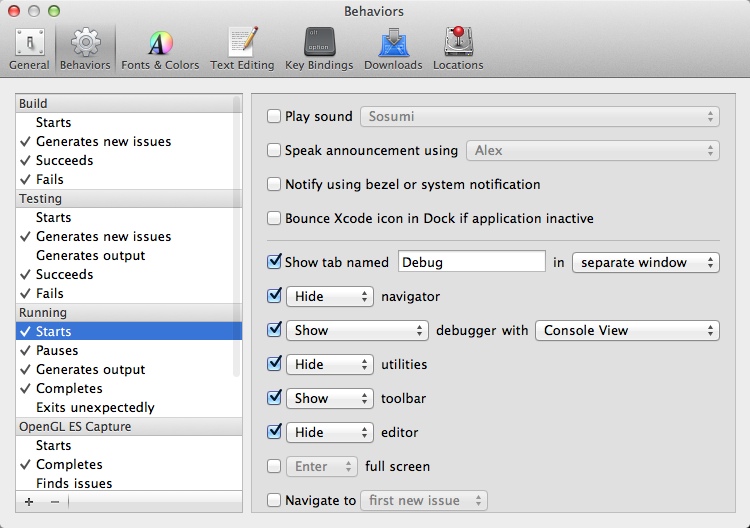Open Hide dropdown for editor
This screenshot has height=528, width=750.
coord(330,432)
